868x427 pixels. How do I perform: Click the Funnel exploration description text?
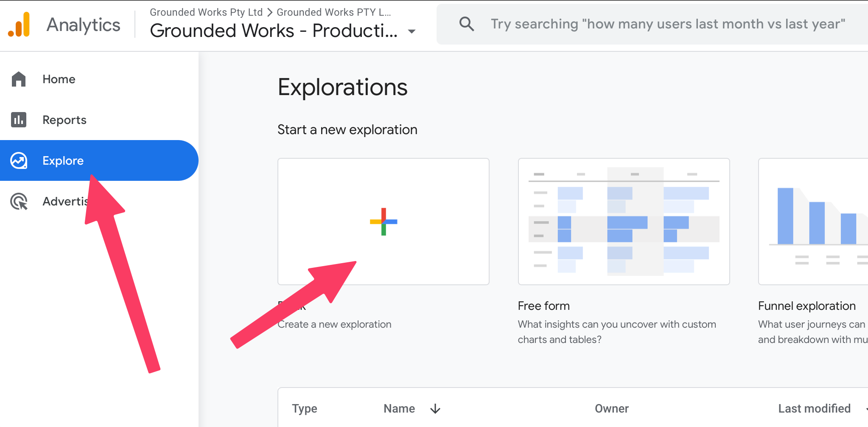(813, 332)
